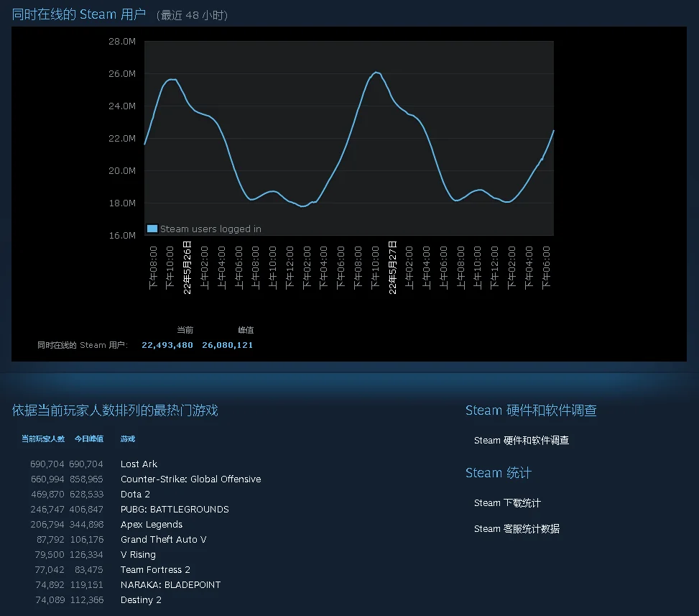Click the 26.0M y-axis label

click(122, 73)
